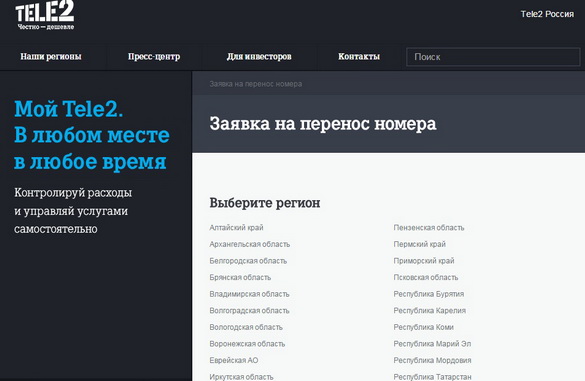Select the Республика Бурятия region
585x381 pixels.
click(429, 294)
